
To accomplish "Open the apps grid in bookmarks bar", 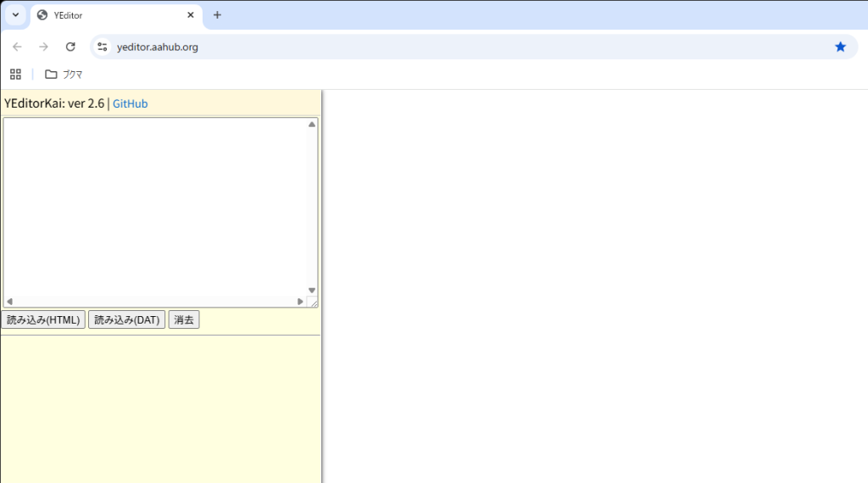I will click(15, 74).
